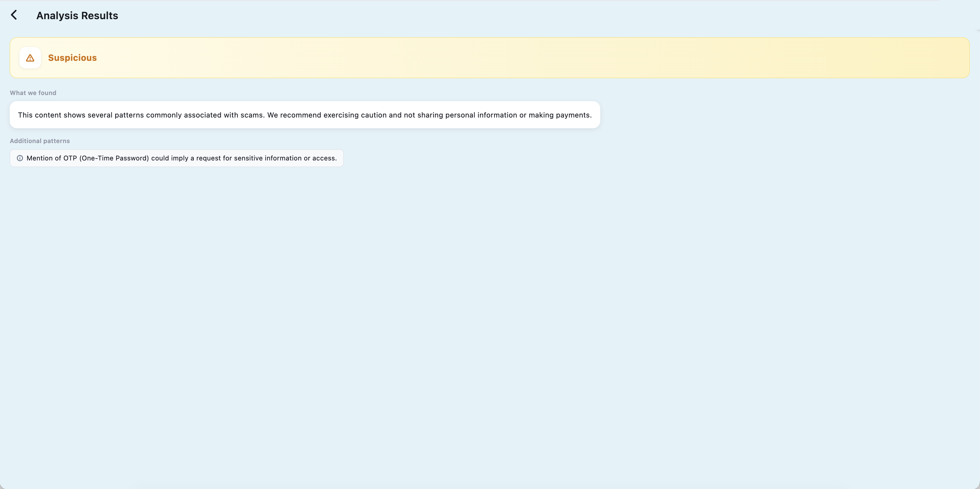Viewport: 980px width, 489px height.
Task: Select the 'Mention of OTP (One-Time Password)' pattern
Action: click(x=176, y=158)
